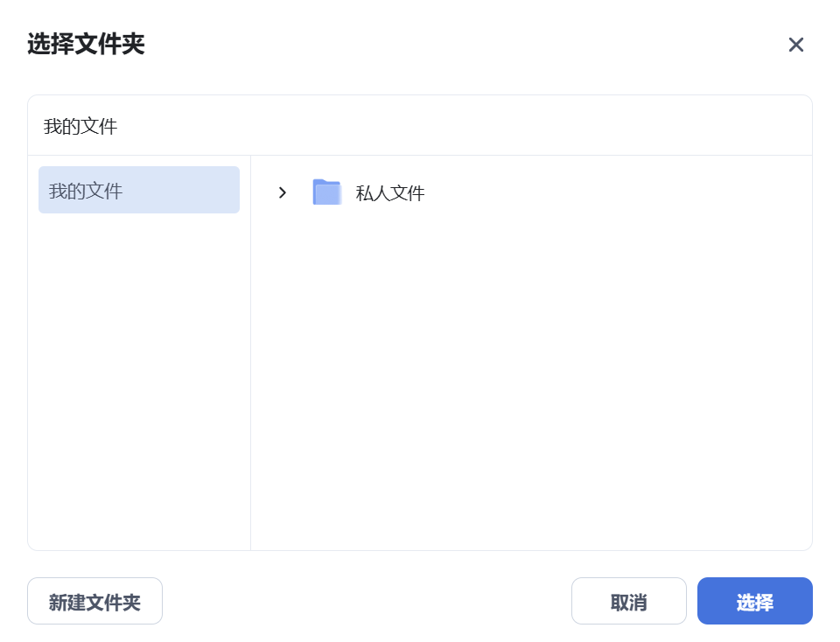Viewport: 840px width, 642px height.
Task: Confirm with the blue 选择 button
Action: 754,602
